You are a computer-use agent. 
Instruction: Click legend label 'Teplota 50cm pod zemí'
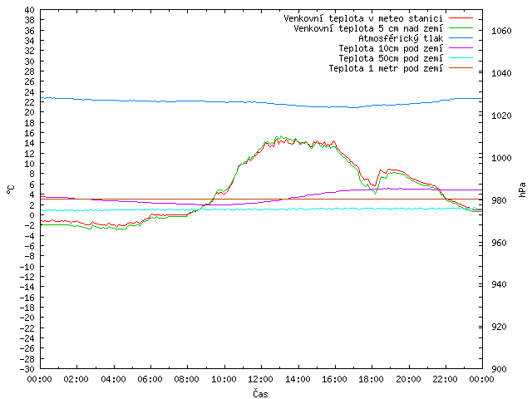click(391, 58)
